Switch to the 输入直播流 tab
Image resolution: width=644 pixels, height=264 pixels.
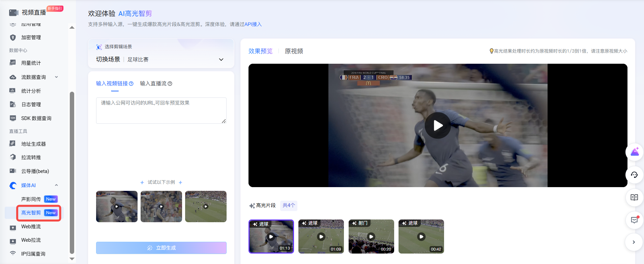pos(153,84)
